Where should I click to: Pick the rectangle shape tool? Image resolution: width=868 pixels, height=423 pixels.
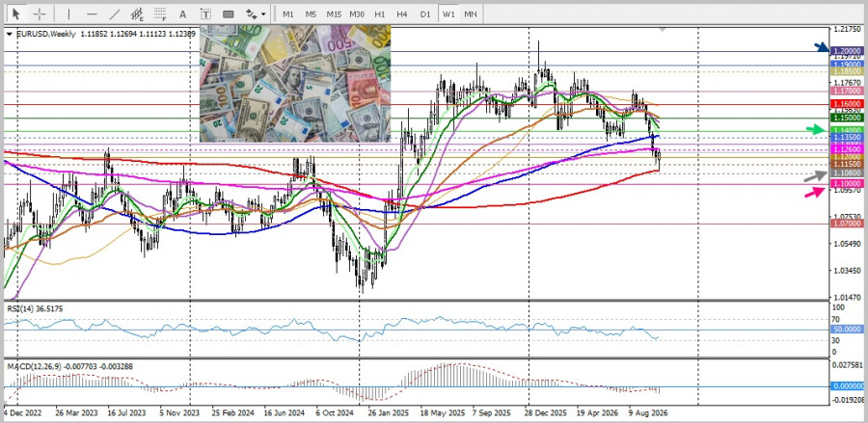coord(228,13)
